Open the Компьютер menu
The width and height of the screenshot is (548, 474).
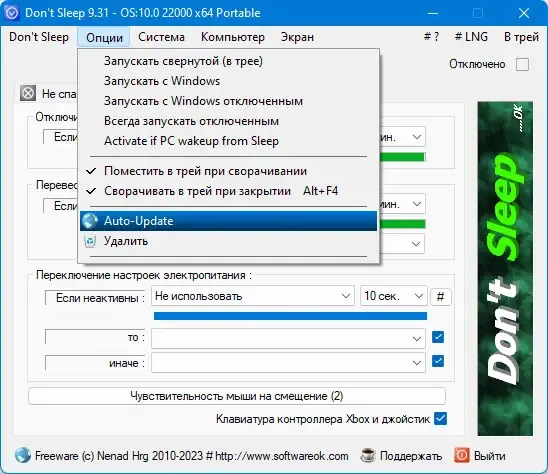point(233,37)
